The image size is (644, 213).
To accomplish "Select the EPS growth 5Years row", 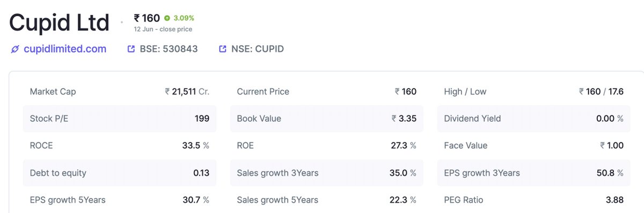I will coord(120,200).
